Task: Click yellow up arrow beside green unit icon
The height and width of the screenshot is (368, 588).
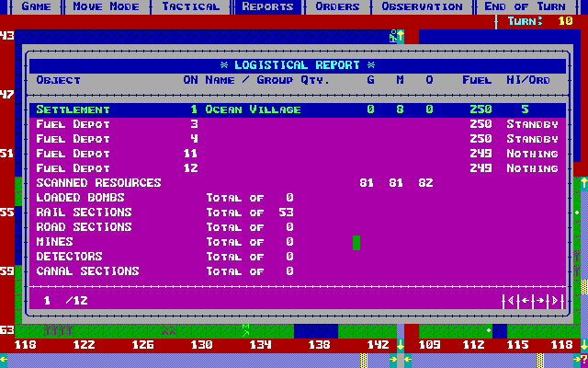Action: [401, 37]
